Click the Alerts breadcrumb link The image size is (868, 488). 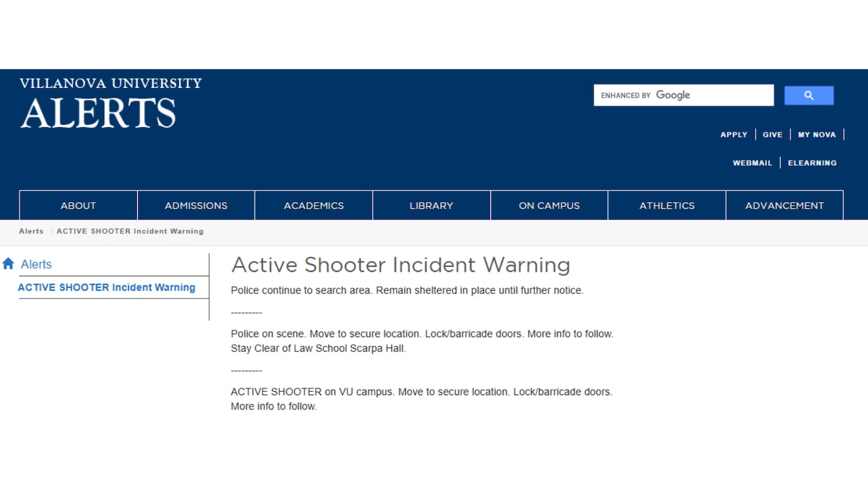pos(31,231)
